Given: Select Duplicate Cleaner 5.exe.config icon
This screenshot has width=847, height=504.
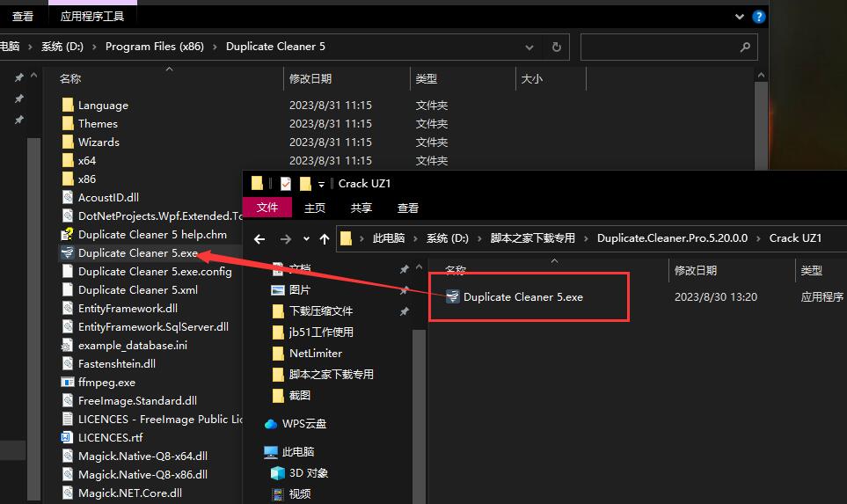Looking at the screenshot, I should pyautogui.click(x=68, y=271).
